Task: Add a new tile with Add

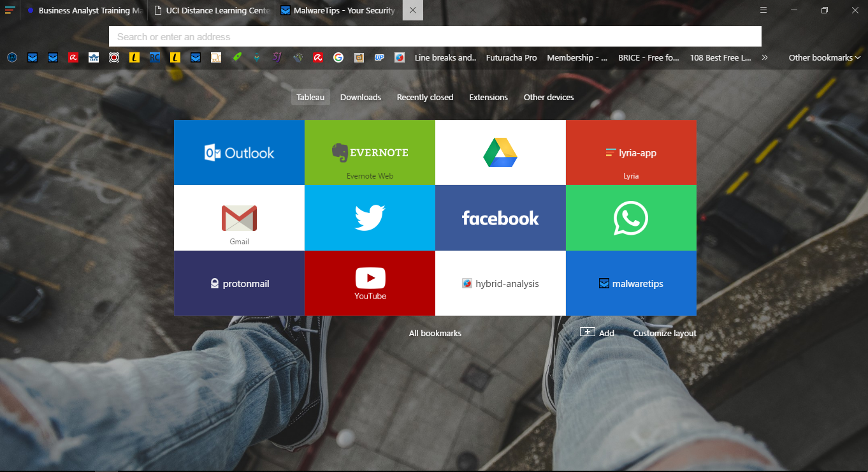Action: pyautogui.click(x=597, y=333)
